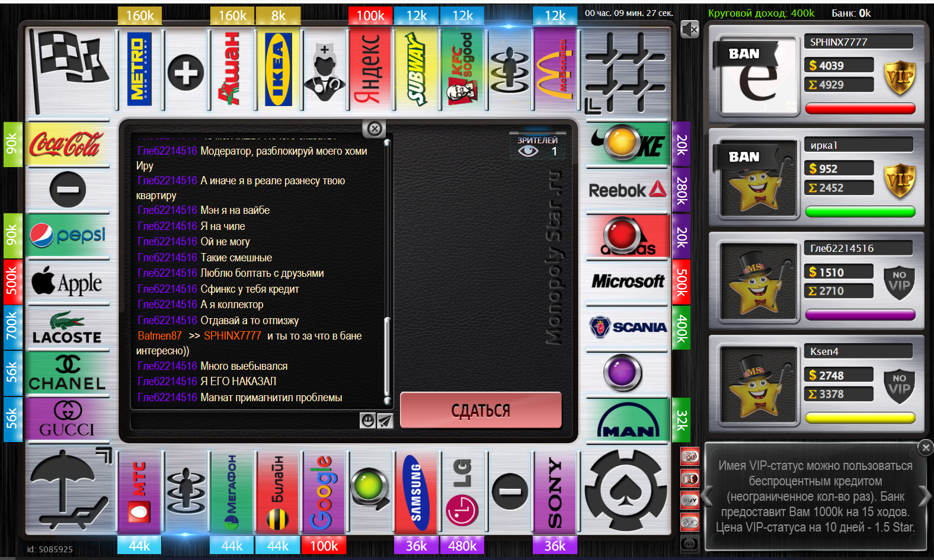Open Гле62214516 player avatar

click(758, 281)
